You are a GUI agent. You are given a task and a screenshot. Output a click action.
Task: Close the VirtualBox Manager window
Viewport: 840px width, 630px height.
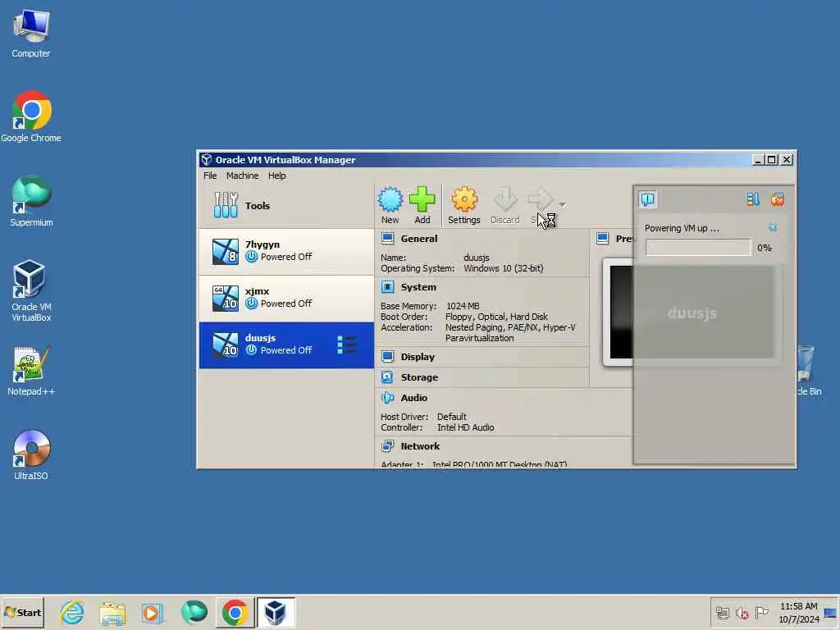[787, 160]
